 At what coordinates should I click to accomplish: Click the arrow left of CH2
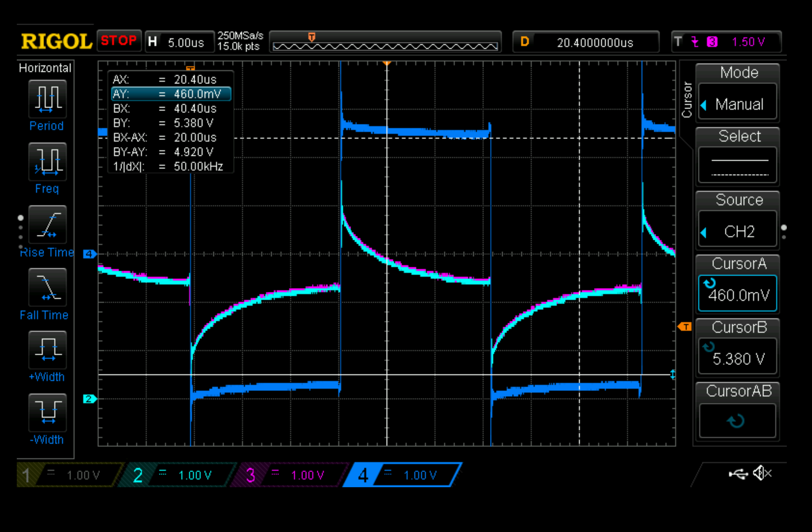pos(704,232)
